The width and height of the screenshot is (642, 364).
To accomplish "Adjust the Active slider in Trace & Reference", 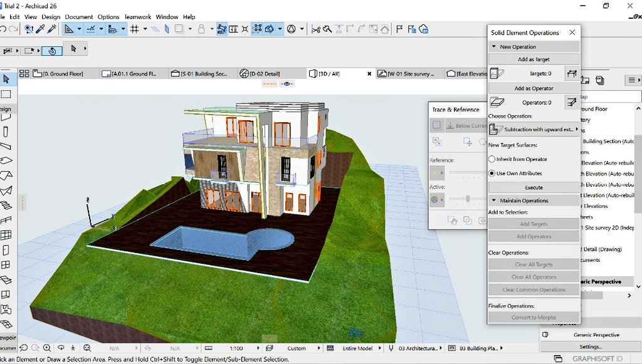I will (468, 199).
